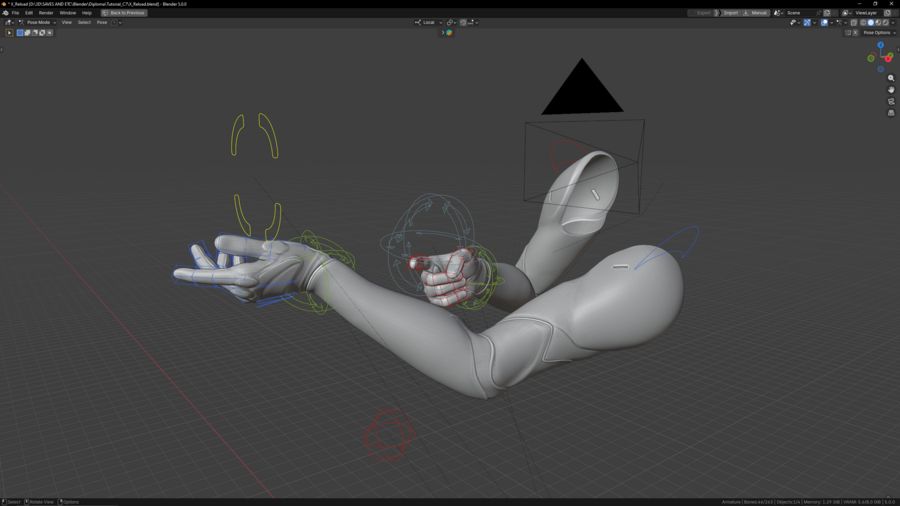Open the viewport Select menu
900x506 pixels.
pos(84,22)
